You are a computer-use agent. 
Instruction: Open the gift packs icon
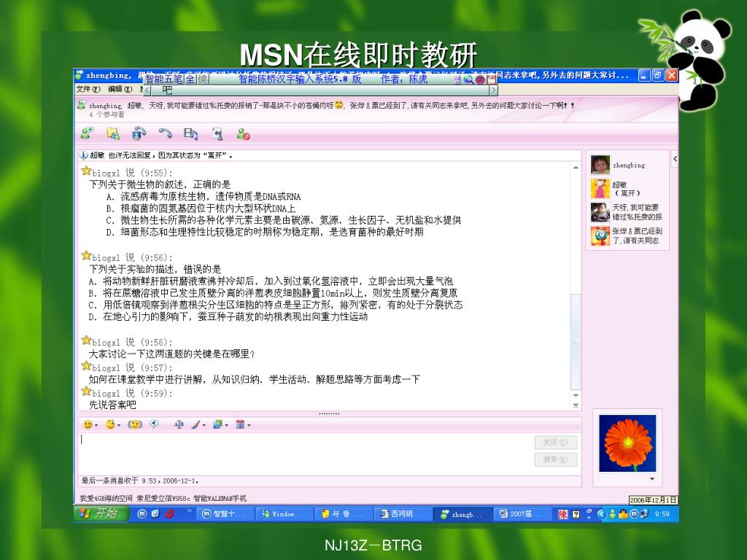(x=240, y=424)
